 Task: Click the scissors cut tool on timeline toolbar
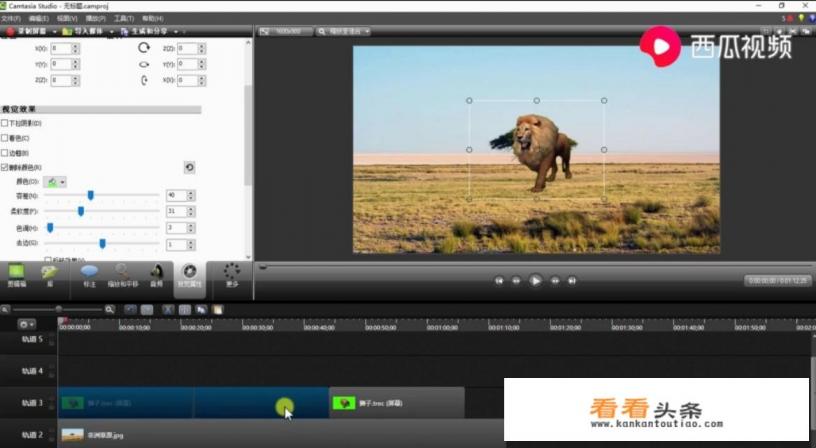coord(167,310)
